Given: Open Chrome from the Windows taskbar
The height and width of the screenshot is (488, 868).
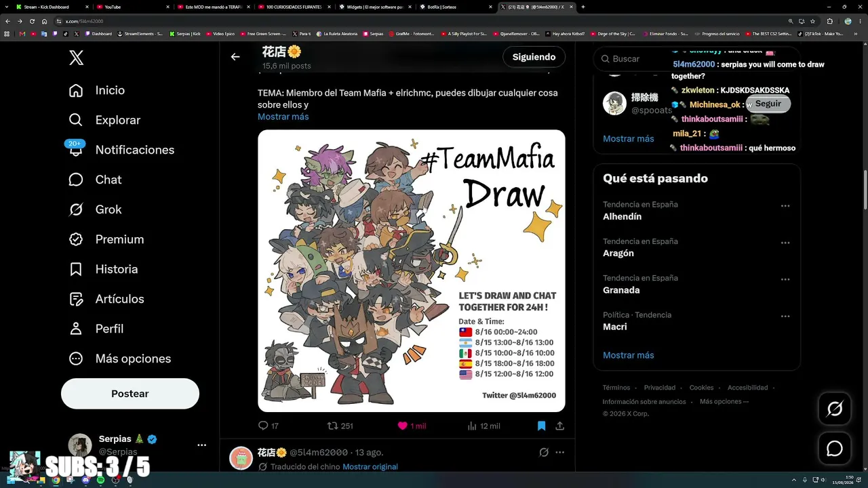Looking at the screenshot, I should point(56,480).
